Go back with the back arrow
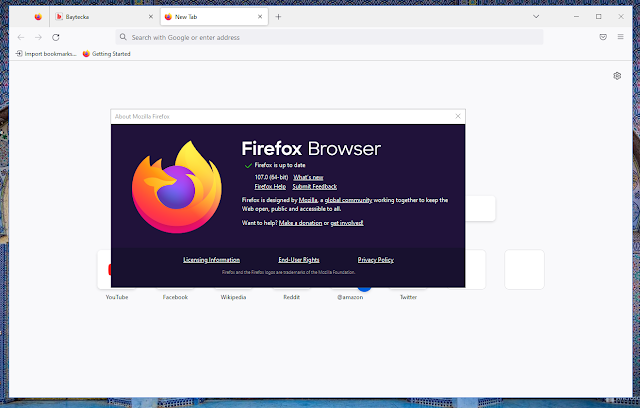 [x=21, y=38]
